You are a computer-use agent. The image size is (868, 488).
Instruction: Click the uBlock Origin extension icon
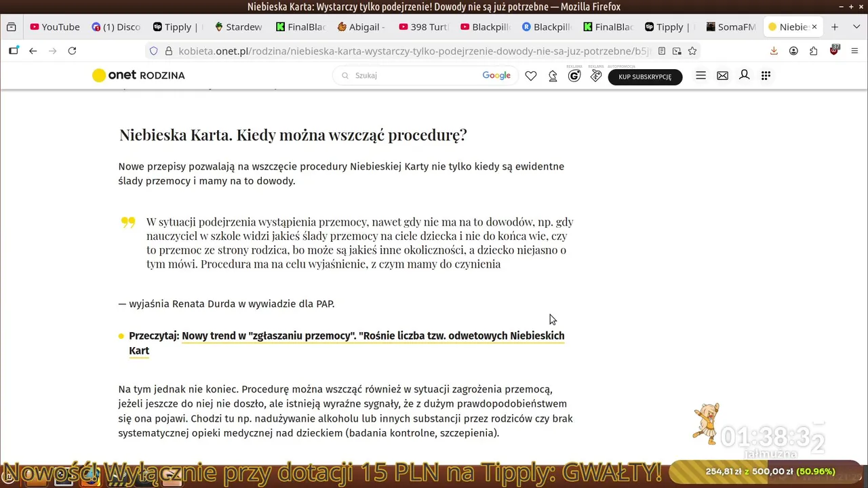coord(835,50)
